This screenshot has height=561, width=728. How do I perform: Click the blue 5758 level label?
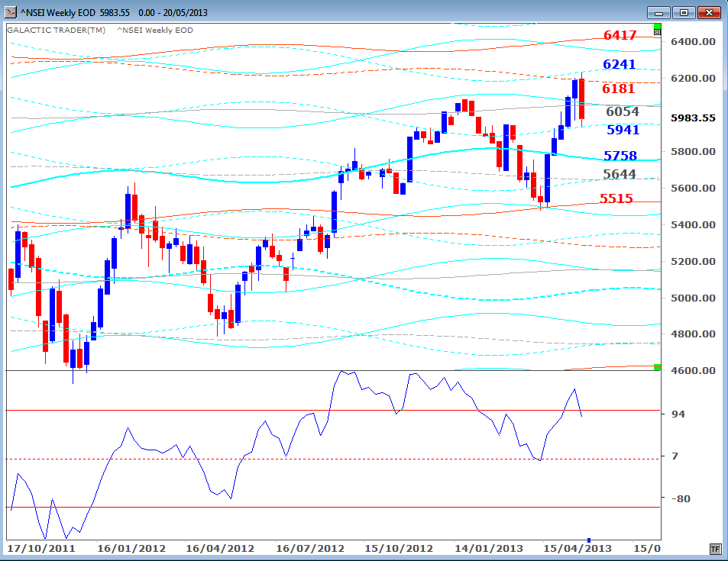pos(620,156)
